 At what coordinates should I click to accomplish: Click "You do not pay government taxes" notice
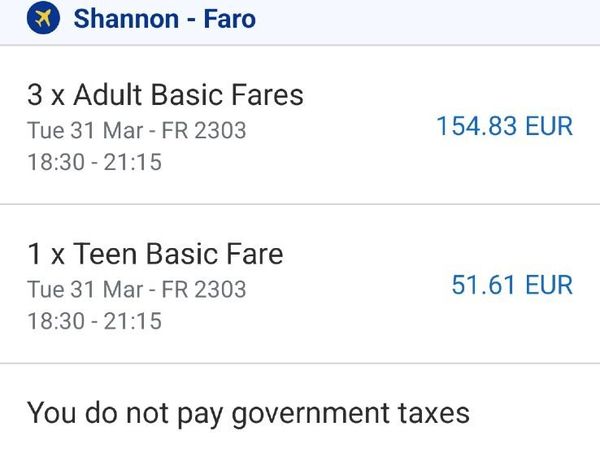click(247, 412)
